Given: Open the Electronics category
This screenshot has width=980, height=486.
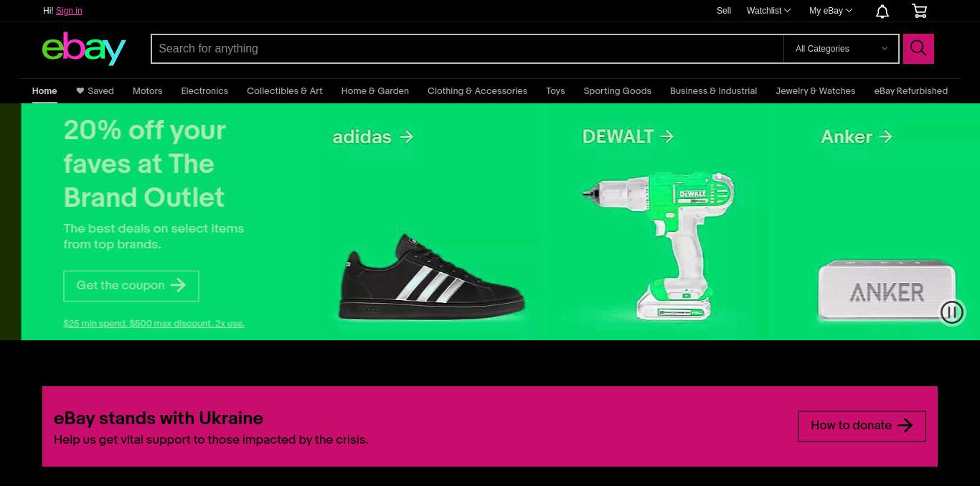Looking at the screenshot, I should [x=204, y=91].
